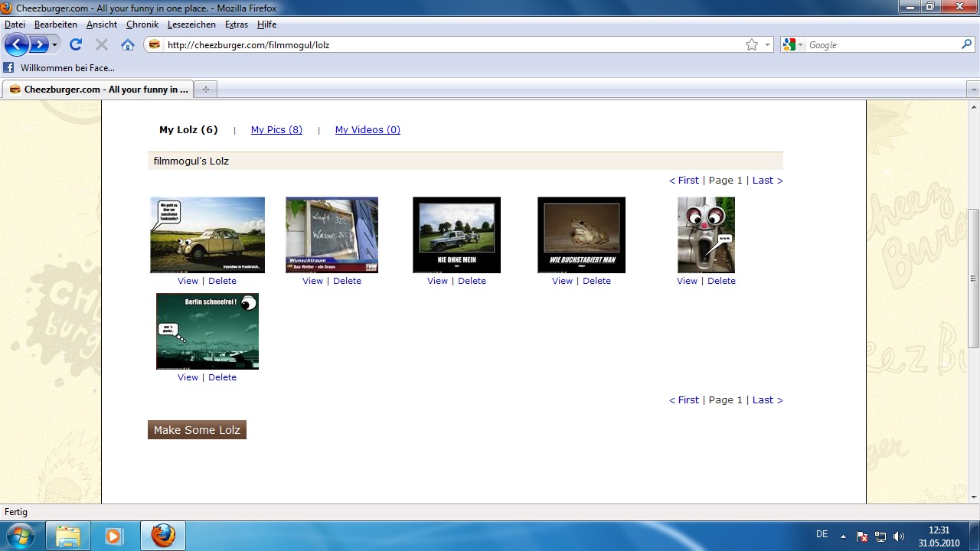980x551 pixels.
Task: Open the googly-eyed face thumbnail
Action: click(x=706, y=235)
